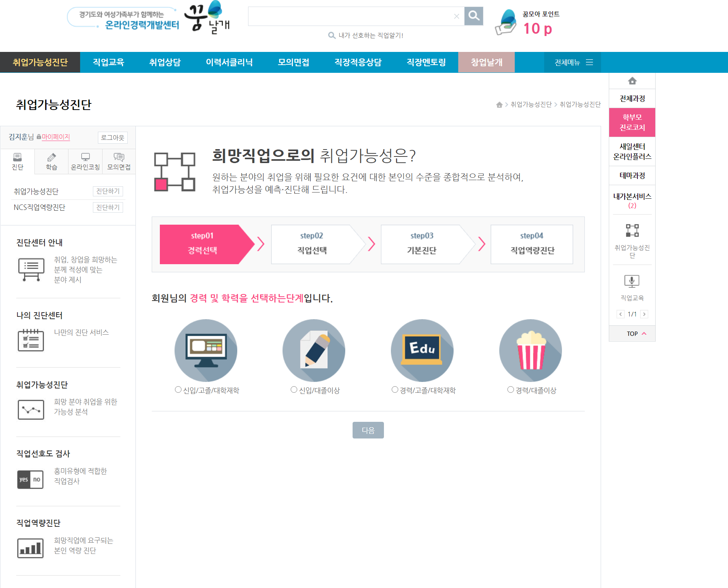Open the 모의면접 main menu
Image resolution: width=728 pixels, height=588 pixels.
coord(293,62)
